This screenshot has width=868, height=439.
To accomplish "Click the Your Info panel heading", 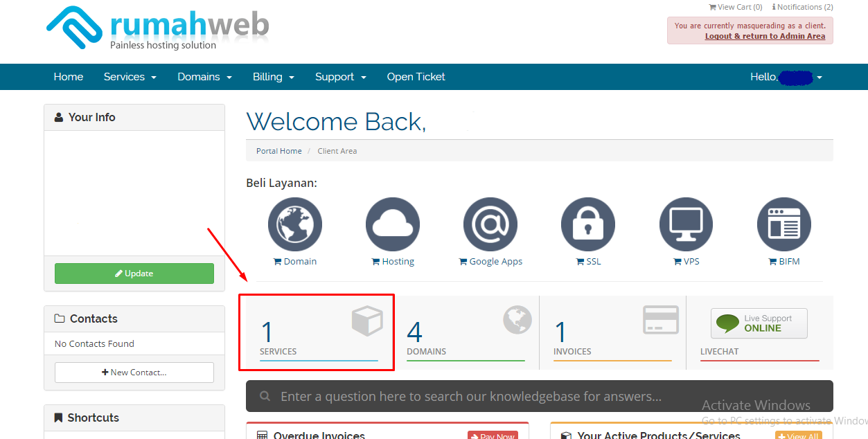I will click(134, 118).
